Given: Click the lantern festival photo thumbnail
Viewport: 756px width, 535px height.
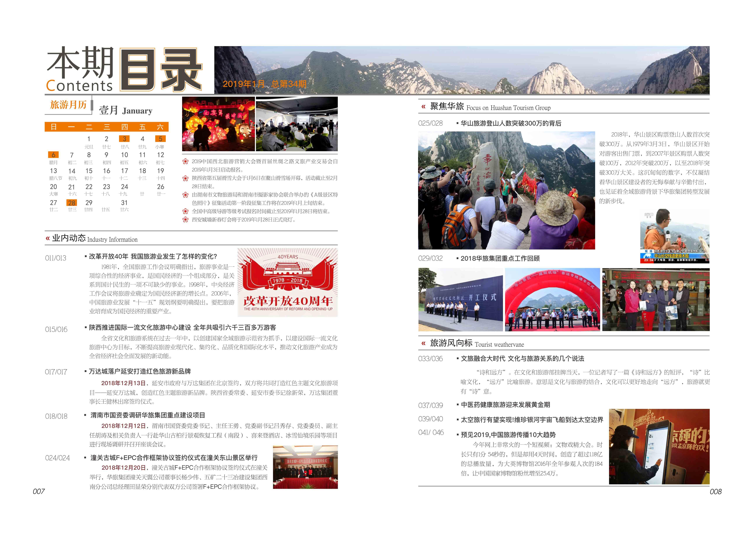Looking at the screenshot, I should [218, 124].
